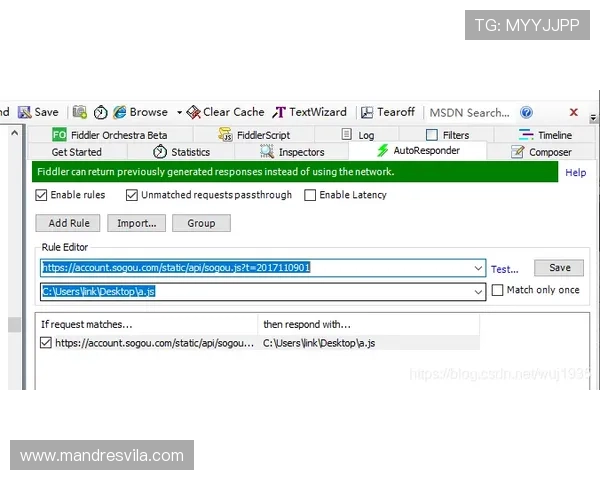Expand the Browse dropdown arrow
The image size is (600, 480).
[x=179, y=113]
